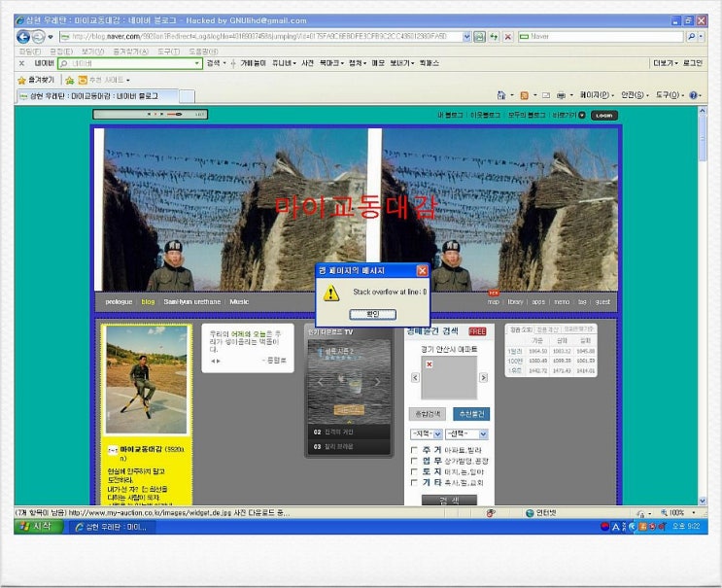Enable the 업무 checkbox
Viewport: 722px width, 588px height.
click(x=415, y=461)
